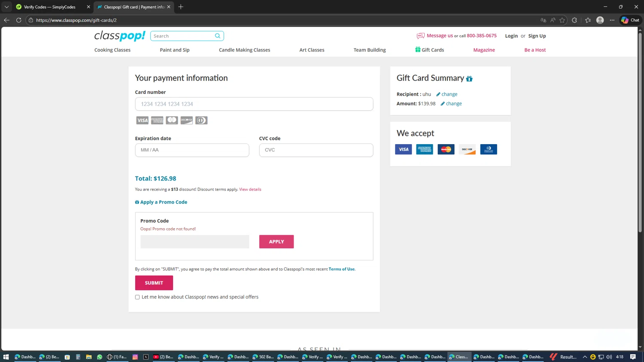
Task: Open a new browser tab with plus button
Action: tap(181, 7)
